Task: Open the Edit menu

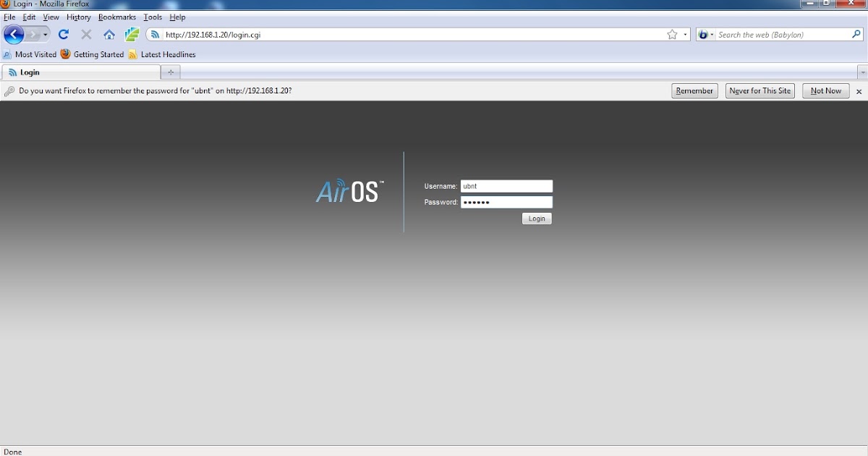Action: pyautogui.click(x=29, y=17)
